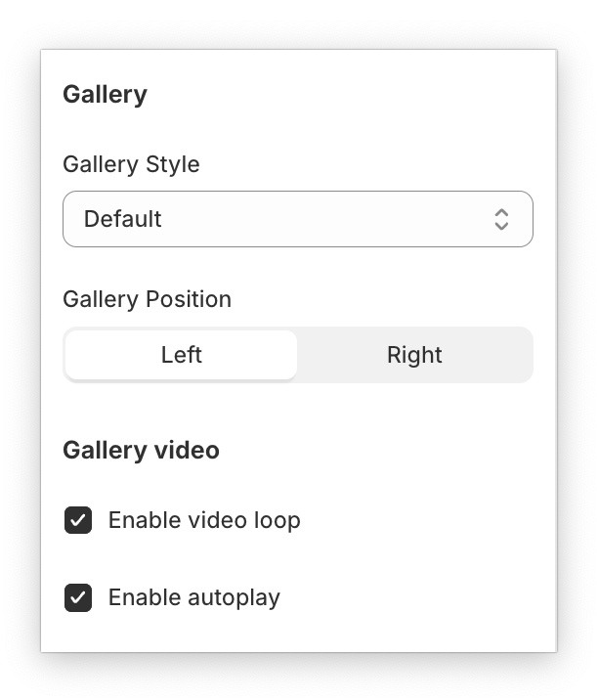Click the up-down chevron icon in Gallery Style
The width and height of the screenshot is (598, 700).
coord(500,219)
